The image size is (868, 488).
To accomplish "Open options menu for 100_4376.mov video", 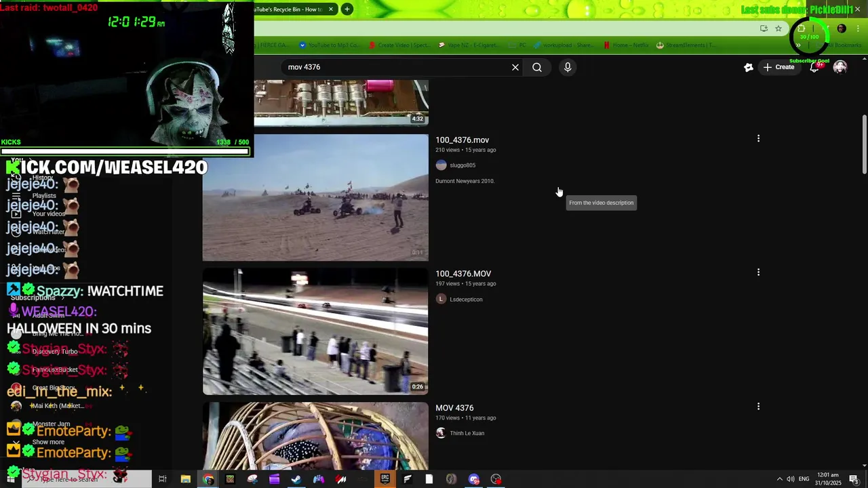I will (758, 138).
